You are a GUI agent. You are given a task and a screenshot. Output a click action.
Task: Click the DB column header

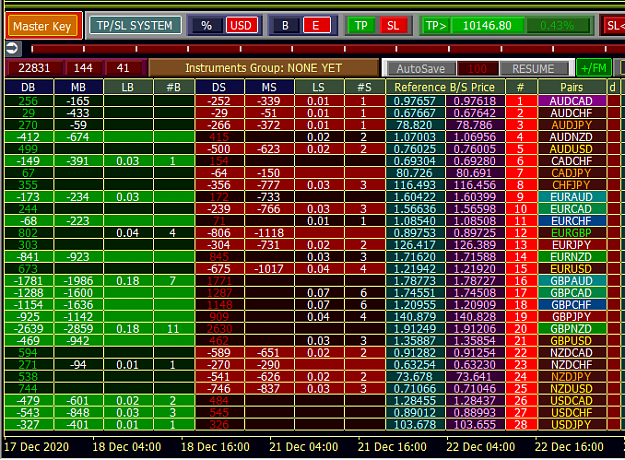29,87
